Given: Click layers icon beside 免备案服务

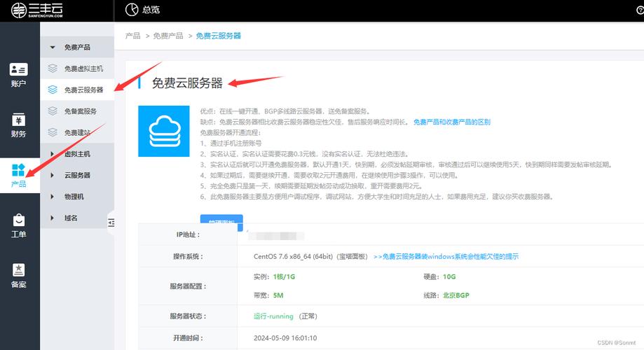Looking at the screenshot, I should [x=53, y=111].
